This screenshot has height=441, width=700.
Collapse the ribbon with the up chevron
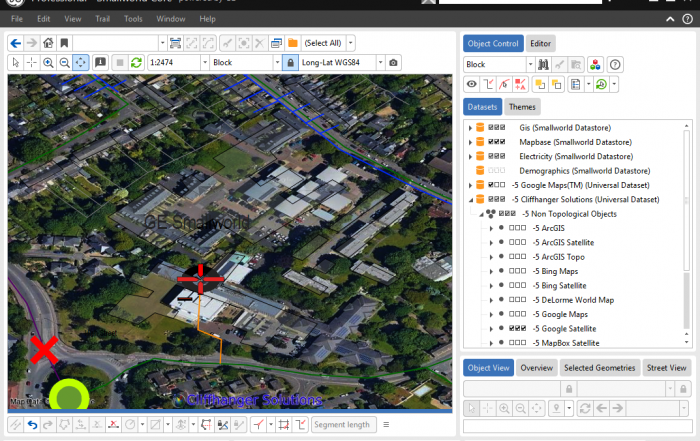coord(670,19)
